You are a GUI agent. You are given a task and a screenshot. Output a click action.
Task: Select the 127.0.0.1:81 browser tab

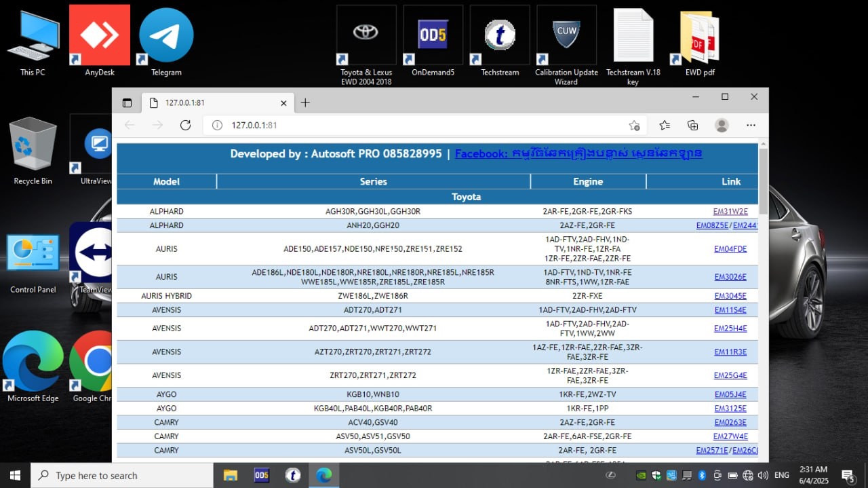218,102
